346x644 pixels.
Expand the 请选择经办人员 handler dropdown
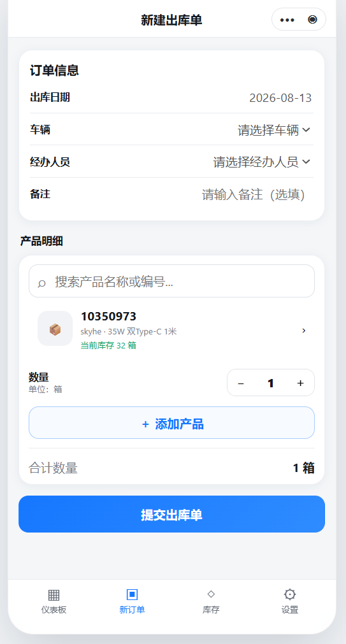click(x=262, y=162)
